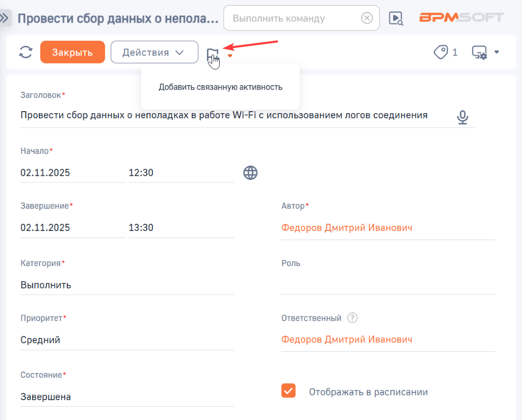Image resolution: width=522 pixels, height=420 pixels.
Task: Click the microphone icon in Заголовок field
Action: tap(462, 117)
